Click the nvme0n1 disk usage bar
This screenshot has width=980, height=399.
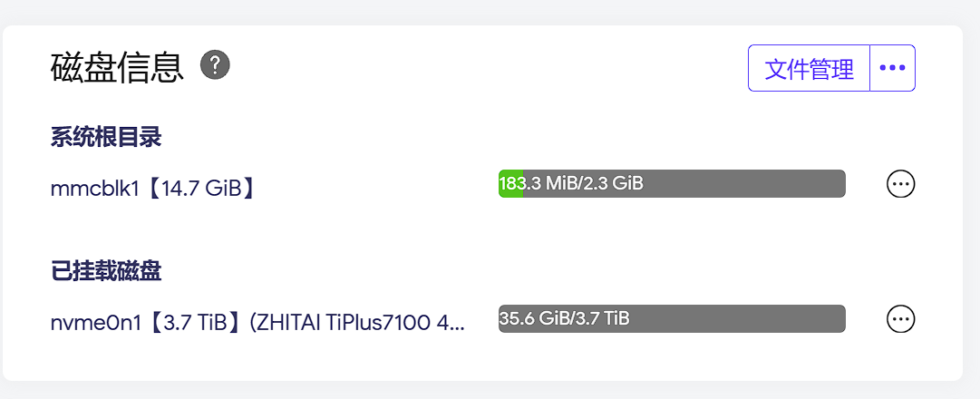pyautogui.click(x=672, y=319)
